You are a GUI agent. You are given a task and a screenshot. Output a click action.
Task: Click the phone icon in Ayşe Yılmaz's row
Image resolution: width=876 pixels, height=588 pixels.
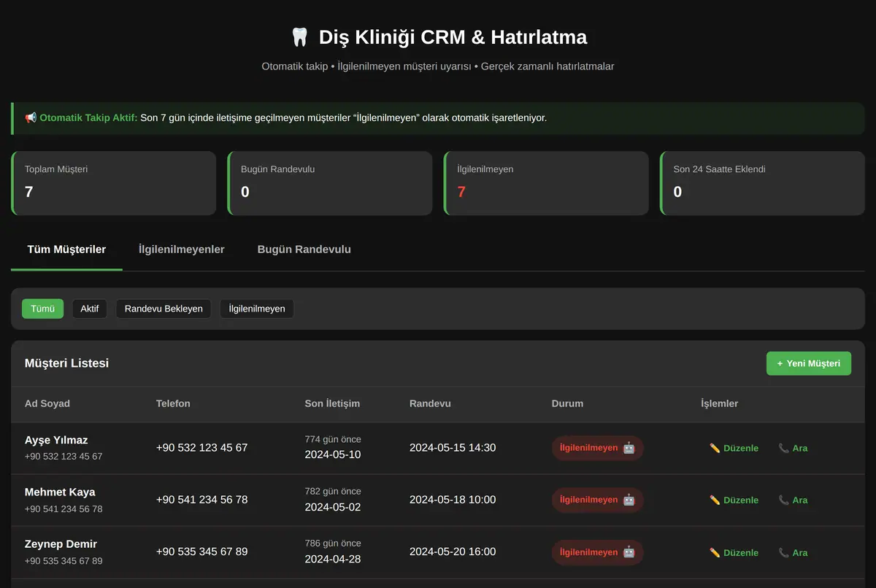click(783, 448)
